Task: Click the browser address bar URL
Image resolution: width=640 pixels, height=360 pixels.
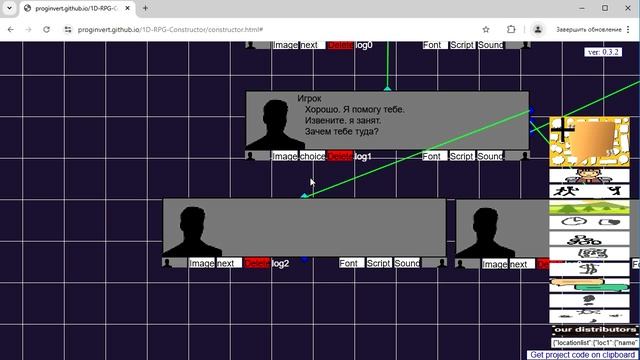Action: pos(171,29)
